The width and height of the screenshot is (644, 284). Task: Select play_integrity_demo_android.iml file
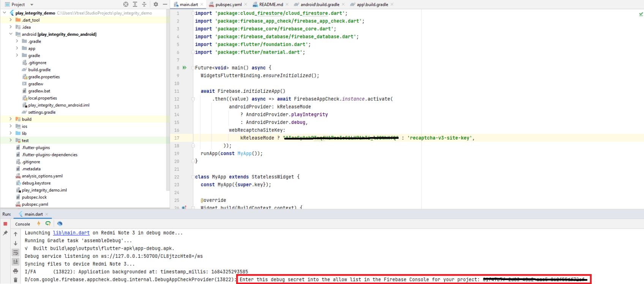coord(59,105)
